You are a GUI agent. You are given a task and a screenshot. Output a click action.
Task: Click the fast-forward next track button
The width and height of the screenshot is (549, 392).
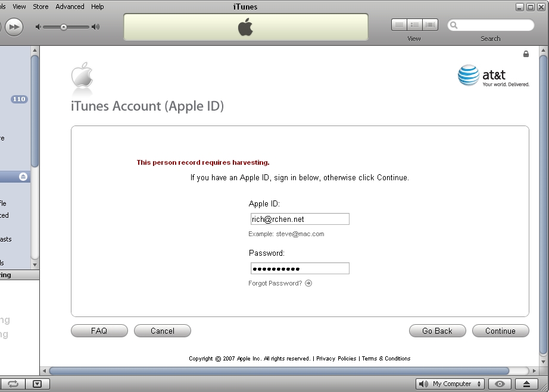coord(14,27)
